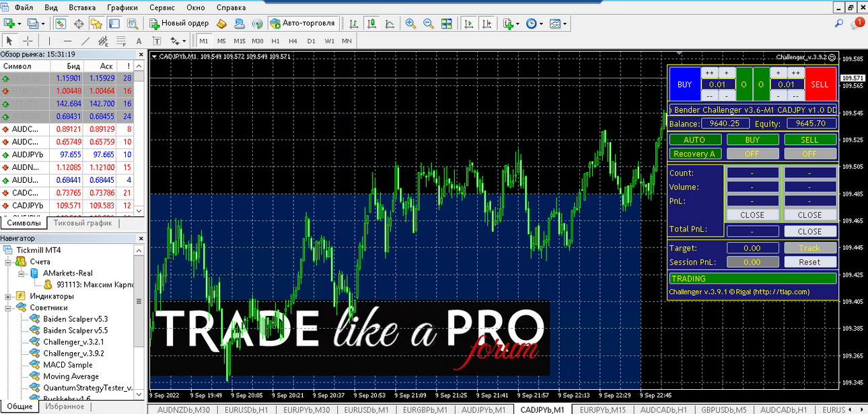Switch to the Избранное navigator tab
The width and height of the screenshot is (868, 414).
click(x=65, y=407)
